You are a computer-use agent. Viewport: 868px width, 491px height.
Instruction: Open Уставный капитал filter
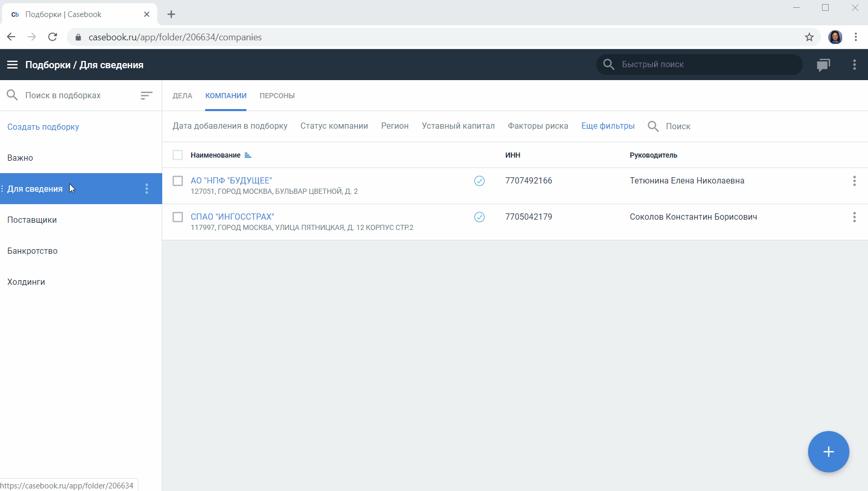tap(458, 126)
